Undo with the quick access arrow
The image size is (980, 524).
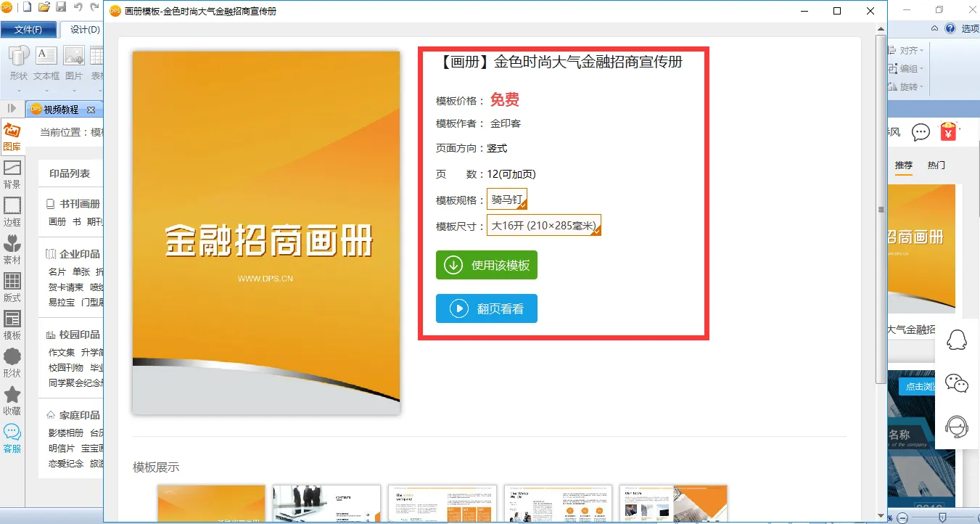pyautogui.click(x=78, y=8)
